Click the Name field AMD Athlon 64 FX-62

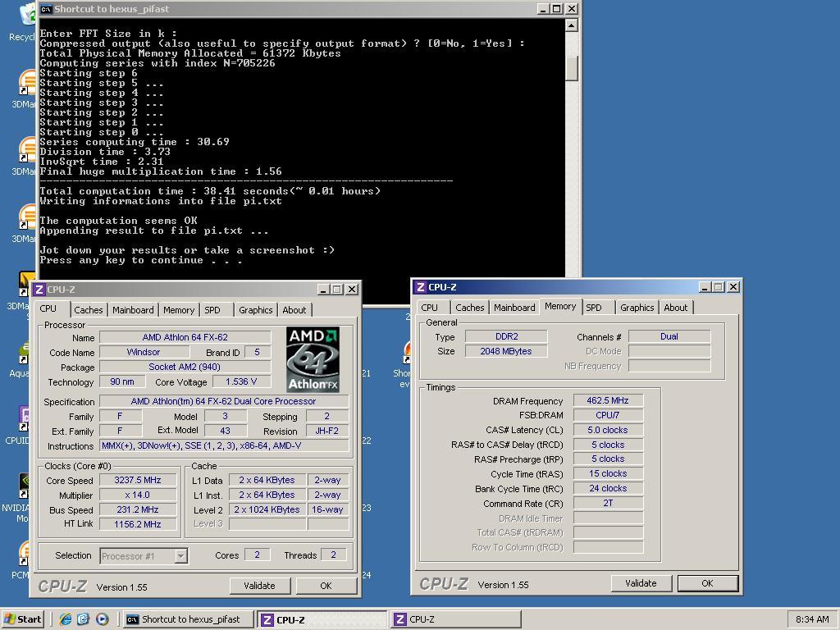(185, 337)
